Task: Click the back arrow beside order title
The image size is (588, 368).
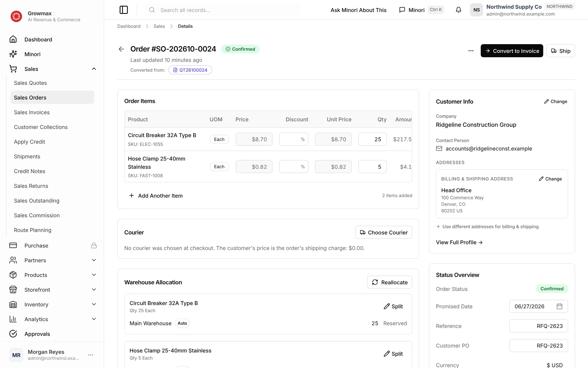Action: point(121,49)
